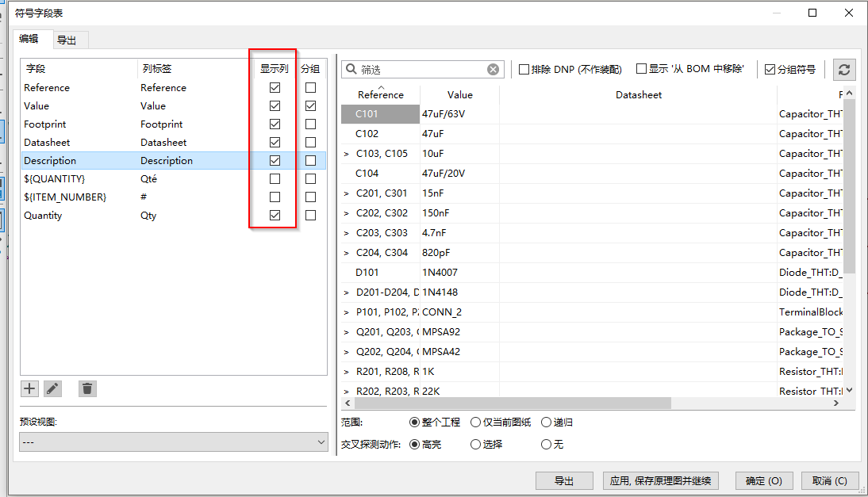Switch to the 编辑 tab

click(29, 39)
